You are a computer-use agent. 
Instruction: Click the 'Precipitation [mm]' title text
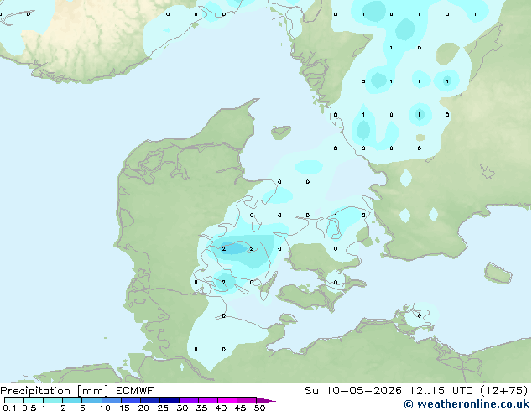[55, 391]
